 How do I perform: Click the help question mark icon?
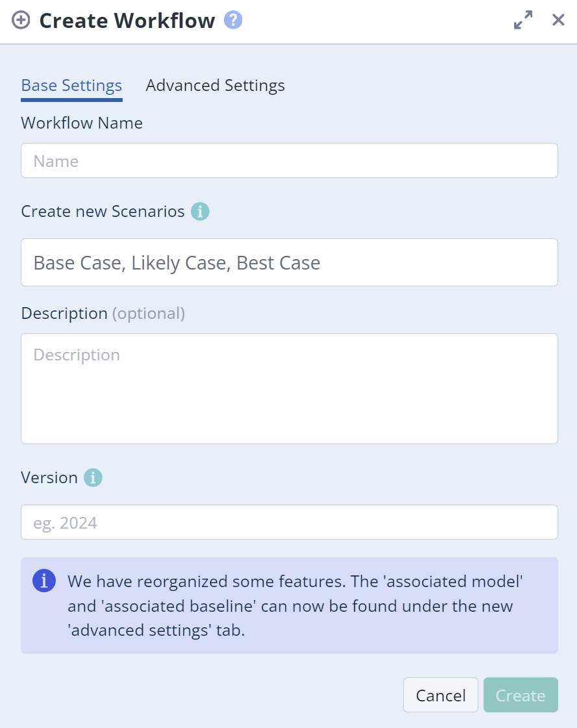click(233, 20)
